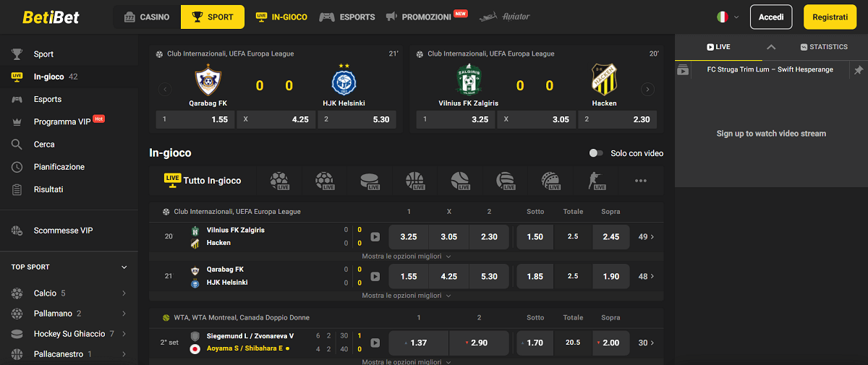The width and height of the screenshot is (868, 365).
Task: Expand Mostra le opzioni migliori under Hacken
Action: [407, 256]
